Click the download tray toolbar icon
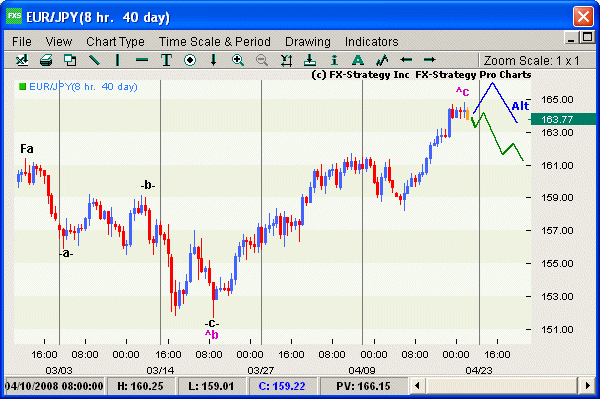Viewport: 600px width, 399px height. [310, 60]
